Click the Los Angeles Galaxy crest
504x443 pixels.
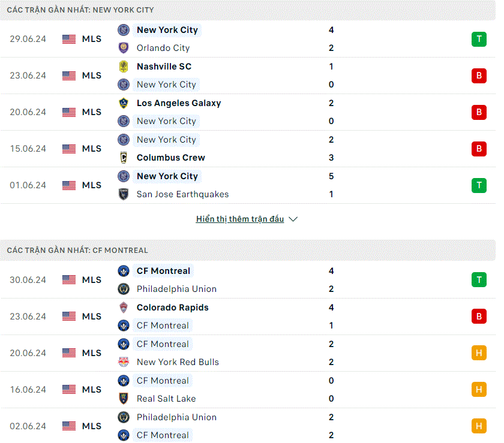pos(124,103)
